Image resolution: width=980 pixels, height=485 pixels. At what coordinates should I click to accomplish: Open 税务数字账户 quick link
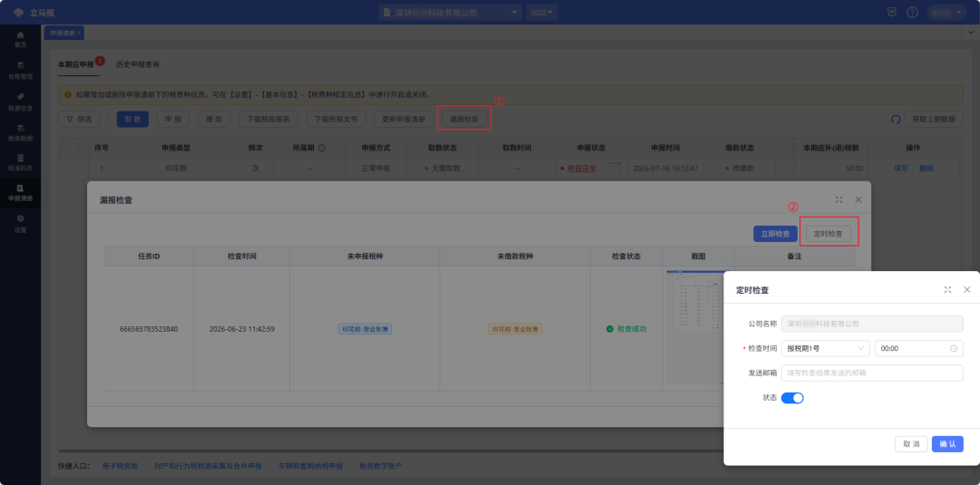tap(380, 466)
